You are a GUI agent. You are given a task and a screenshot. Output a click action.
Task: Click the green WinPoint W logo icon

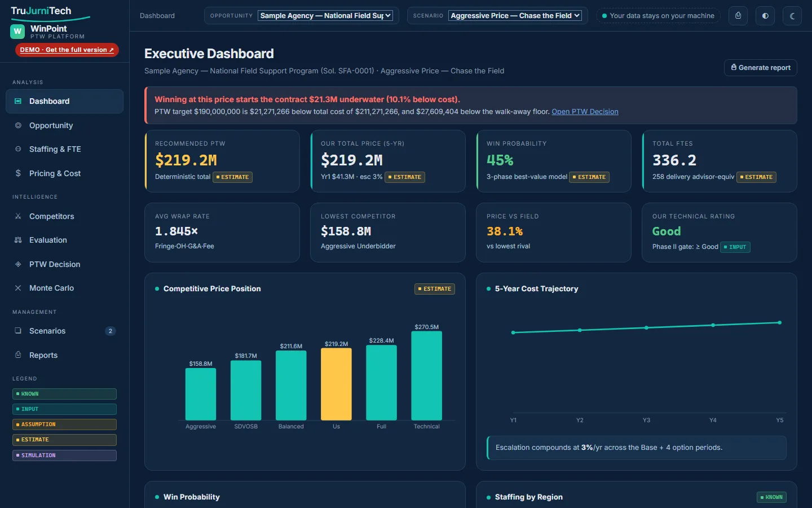[x=17, y=32]
